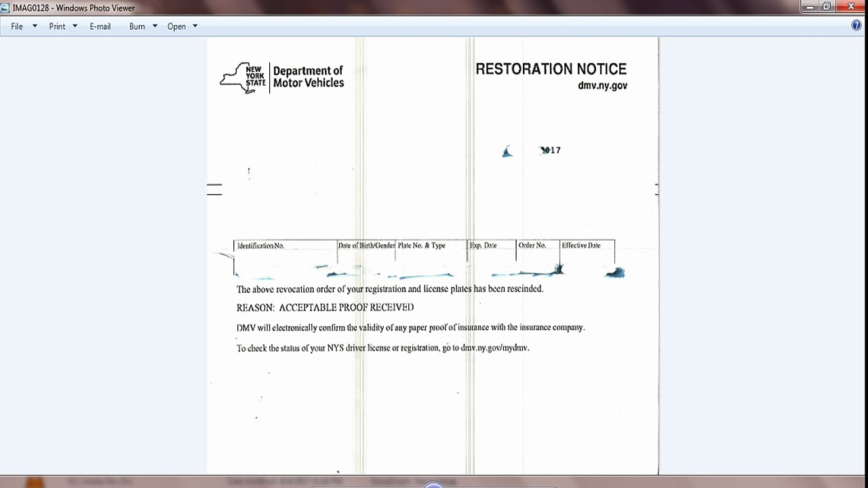Click the DMV will electronically confirm sentence
Viewport: 868px width, 488px height.
410,327
